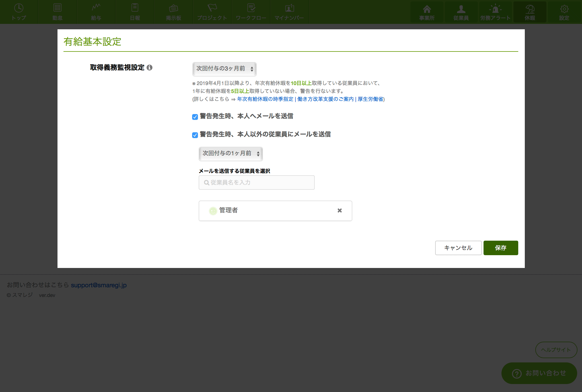The height and width of the screenshot is (392, 582).
Task: Remove 管理者 using the x icon
Action: click(340, 211)
